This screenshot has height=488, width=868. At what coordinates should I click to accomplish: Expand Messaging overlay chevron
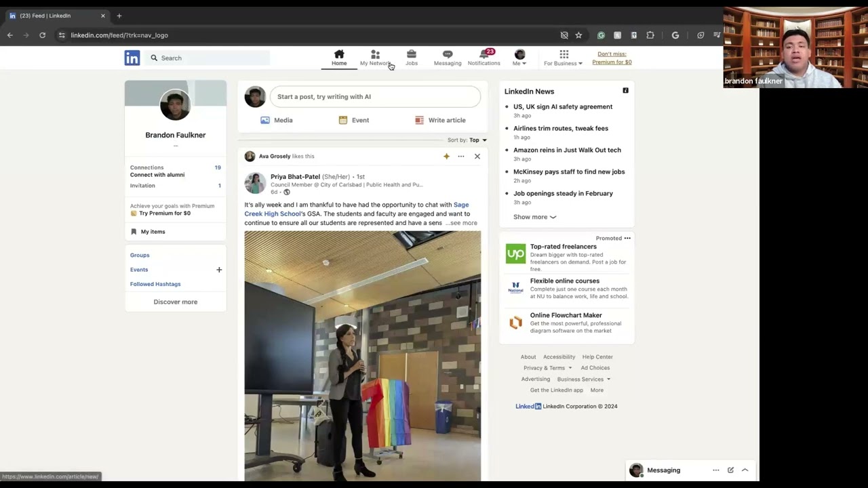click(x=745, y=470)
